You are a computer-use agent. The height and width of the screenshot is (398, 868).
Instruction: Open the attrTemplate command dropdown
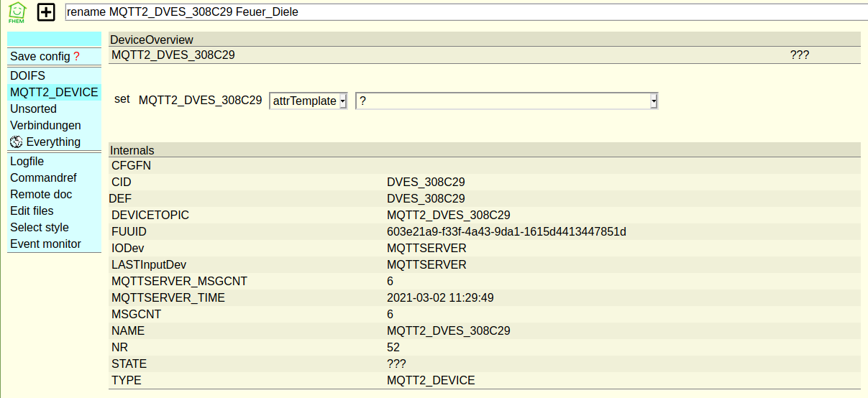pos(309,101)
